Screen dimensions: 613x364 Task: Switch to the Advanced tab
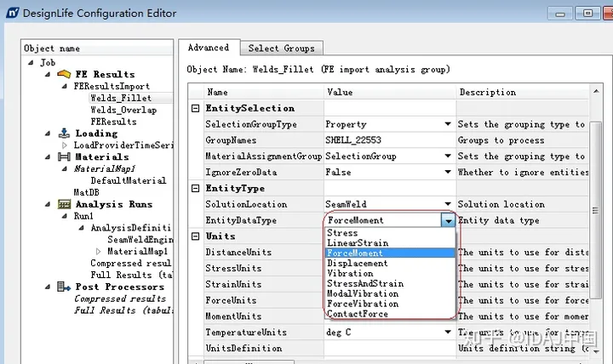pyautogui.click(x=209, y=48)
